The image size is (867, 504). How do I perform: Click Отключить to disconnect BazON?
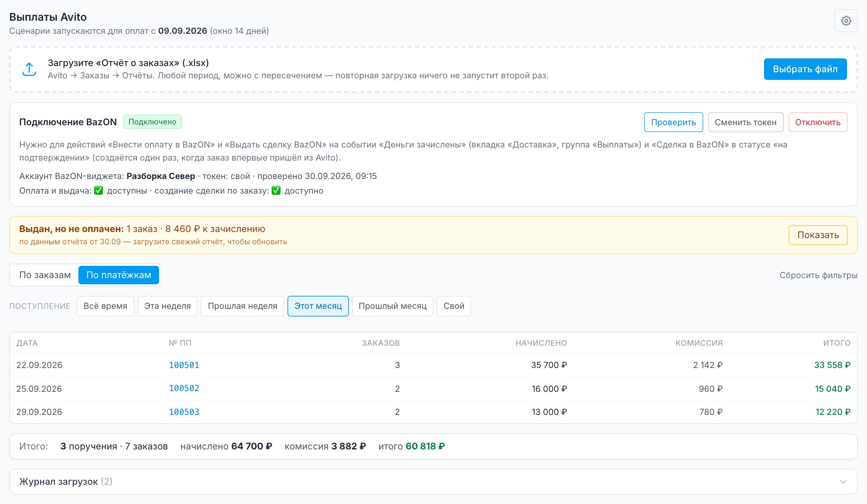click(818, 122)
